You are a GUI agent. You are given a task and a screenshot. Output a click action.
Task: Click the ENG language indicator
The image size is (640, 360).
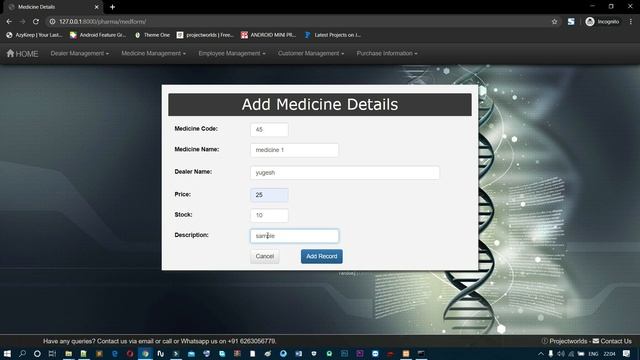593,354
